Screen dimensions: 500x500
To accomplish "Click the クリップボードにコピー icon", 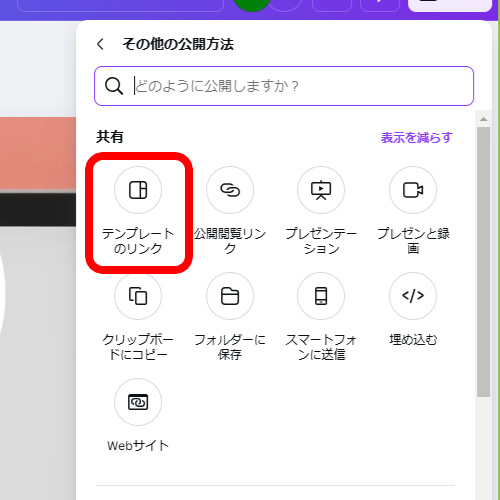I will (138, 296).
